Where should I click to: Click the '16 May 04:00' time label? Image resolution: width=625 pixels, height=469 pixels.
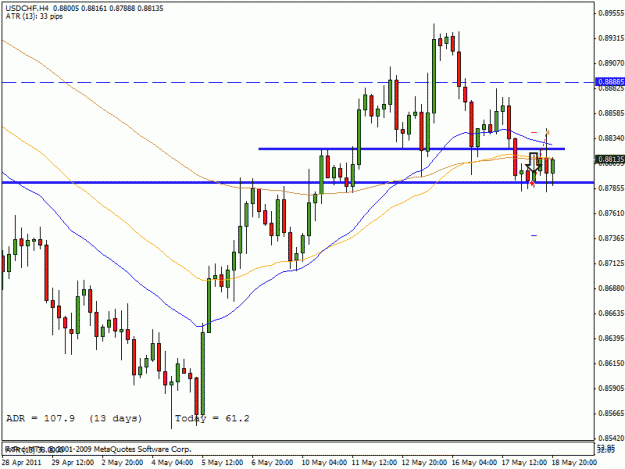click(475, 463)
